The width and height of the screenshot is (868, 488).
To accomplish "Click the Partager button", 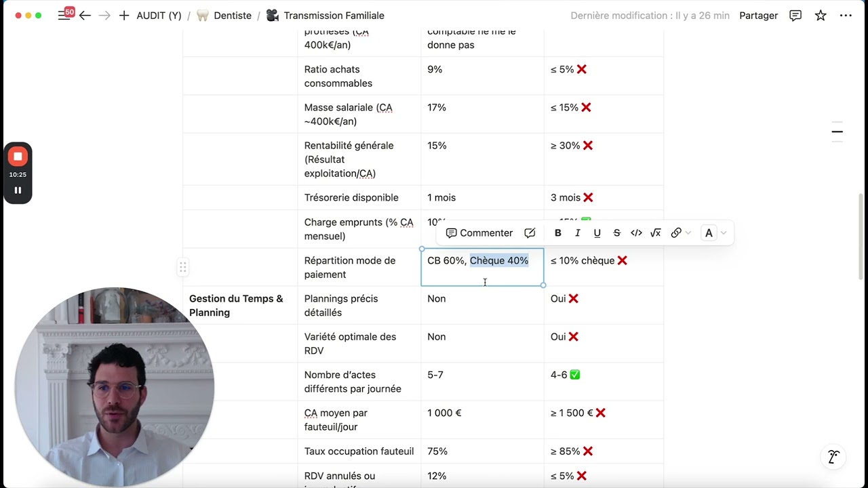I will [758, 16].
